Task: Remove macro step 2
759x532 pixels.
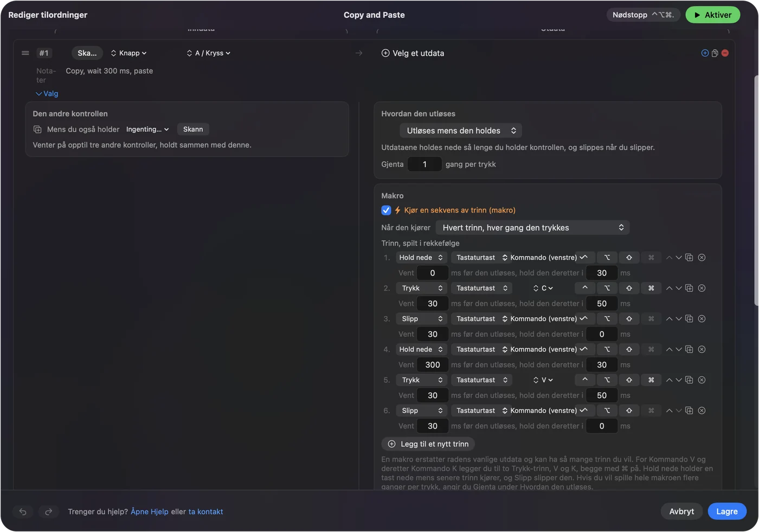Action: point(702,289)
